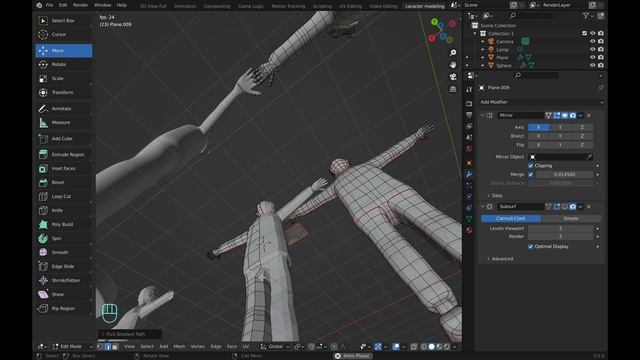Open the Modifiers wrench properties tab
Viewport: 640px width, 360px height.
[x=469, y=174]
